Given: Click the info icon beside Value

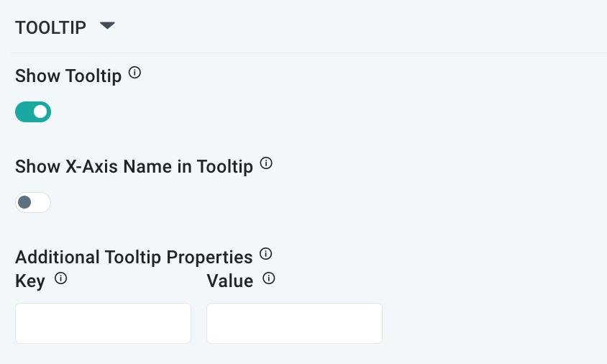Looking at the screenshot, I should 269,278.
